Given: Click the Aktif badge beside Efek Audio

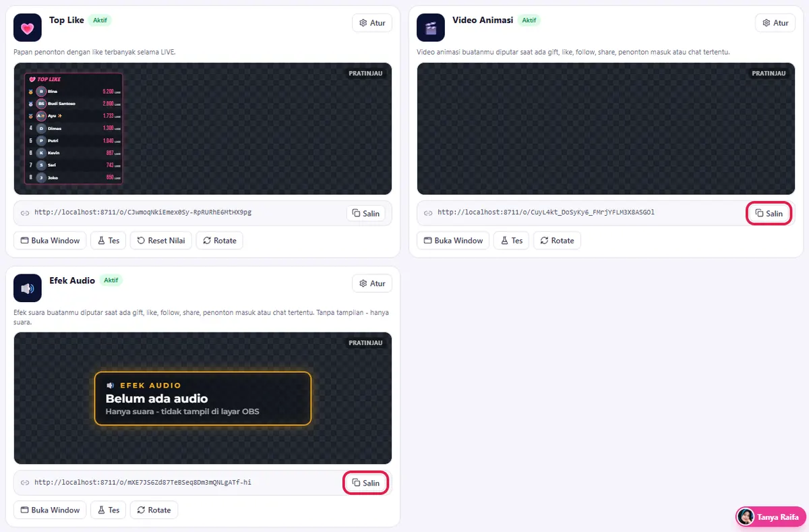Looking at the screenshot, I should coord(111,280).
